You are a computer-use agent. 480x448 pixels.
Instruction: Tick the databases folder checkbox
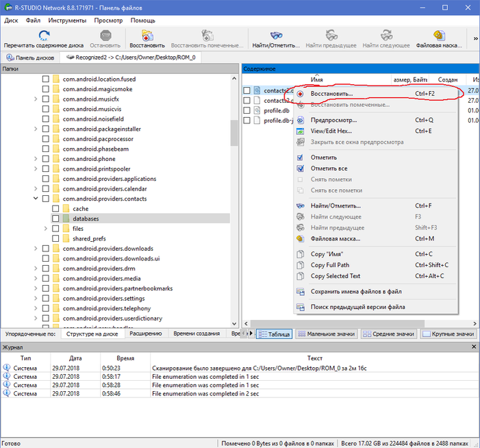point(55,219)
